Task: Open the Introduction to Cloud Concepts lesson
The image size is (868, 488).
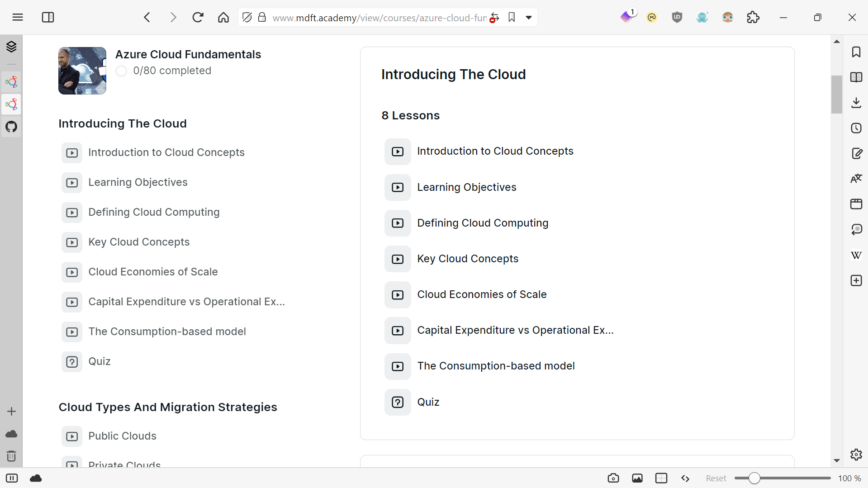Action: [495, 151]
